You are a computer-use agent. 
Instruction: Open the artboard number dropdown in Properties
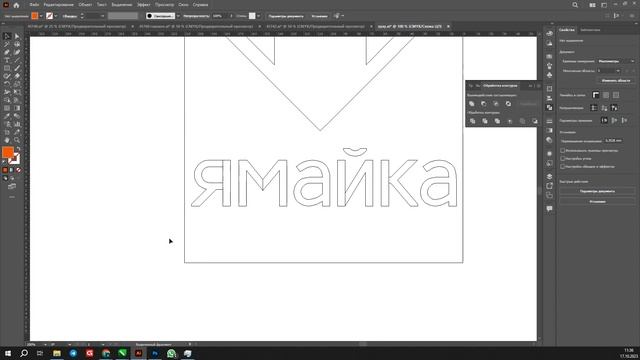pos(609,71)
